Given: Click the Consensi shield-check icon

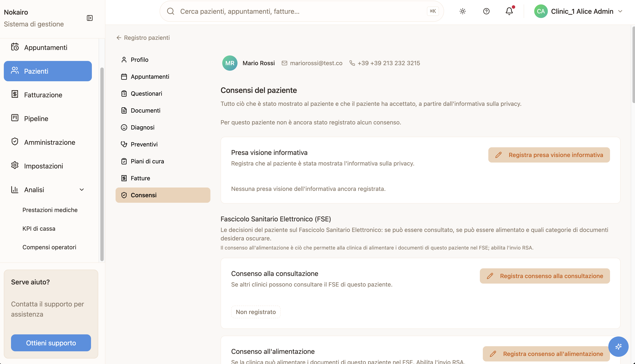Looking at the screenshot, I should (x=124, y=195).
